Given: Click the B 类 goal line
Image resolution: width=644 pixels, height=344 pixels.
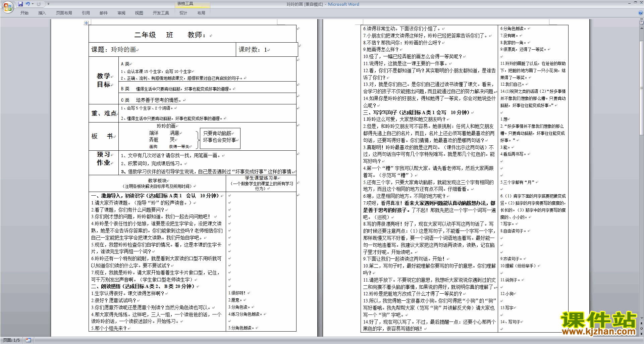Looking at the screenshot, I should coord(177,89).
